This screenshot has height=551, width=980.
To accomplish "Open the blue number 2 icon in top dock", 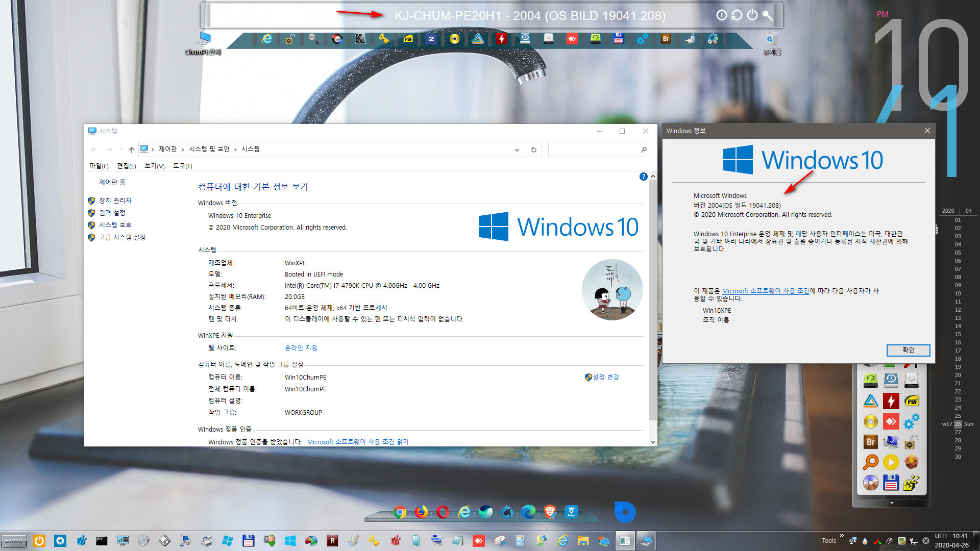I will [431, 39].
